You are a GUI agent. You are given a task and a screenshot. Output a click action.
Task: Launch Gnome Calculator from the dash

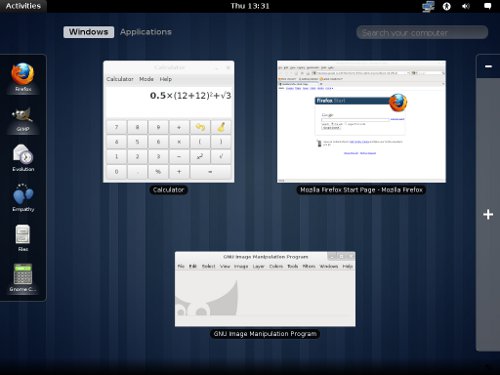[x=23, y=278]
